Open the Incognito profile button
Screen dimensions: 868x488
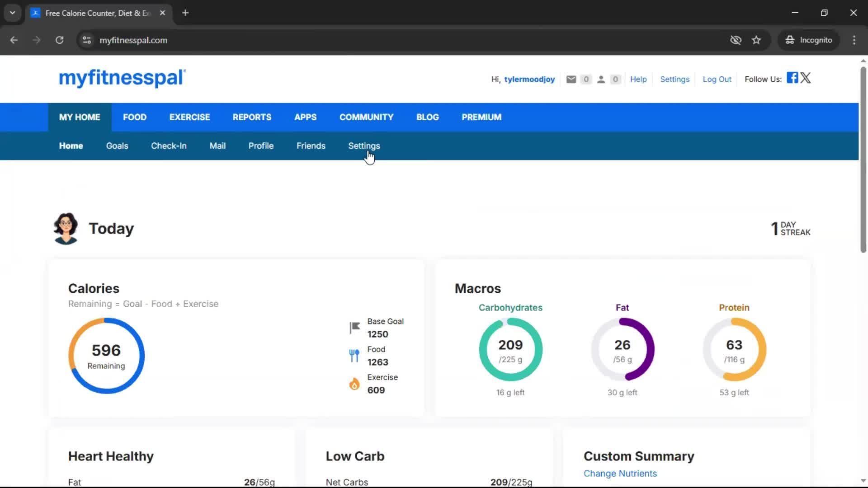click(809, 40)
